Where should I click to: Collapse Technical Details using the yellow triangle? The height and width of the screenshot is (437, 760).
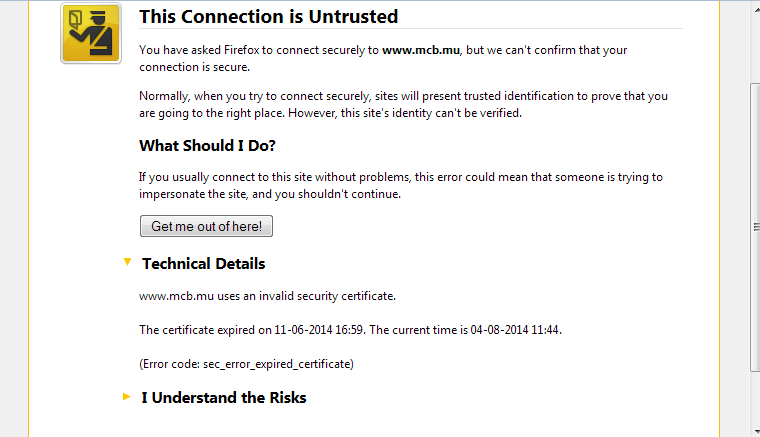coord(127,262)
